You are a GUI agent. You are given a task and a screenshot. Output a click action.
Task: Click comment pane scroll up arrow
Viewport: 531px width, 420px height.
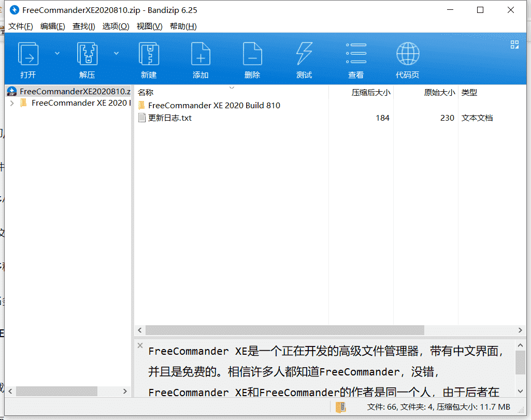pos(521,345)
